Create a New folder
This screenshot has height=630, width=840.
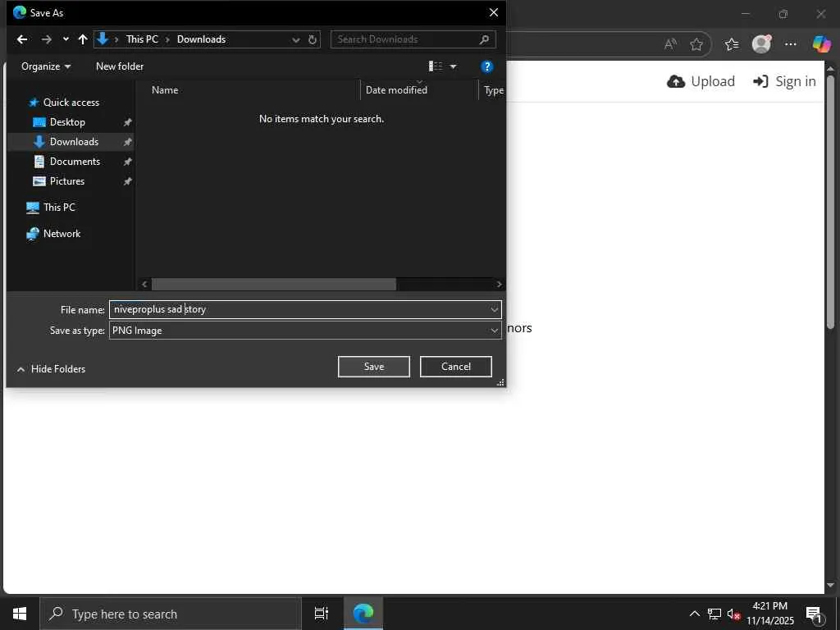pos(120,66)
